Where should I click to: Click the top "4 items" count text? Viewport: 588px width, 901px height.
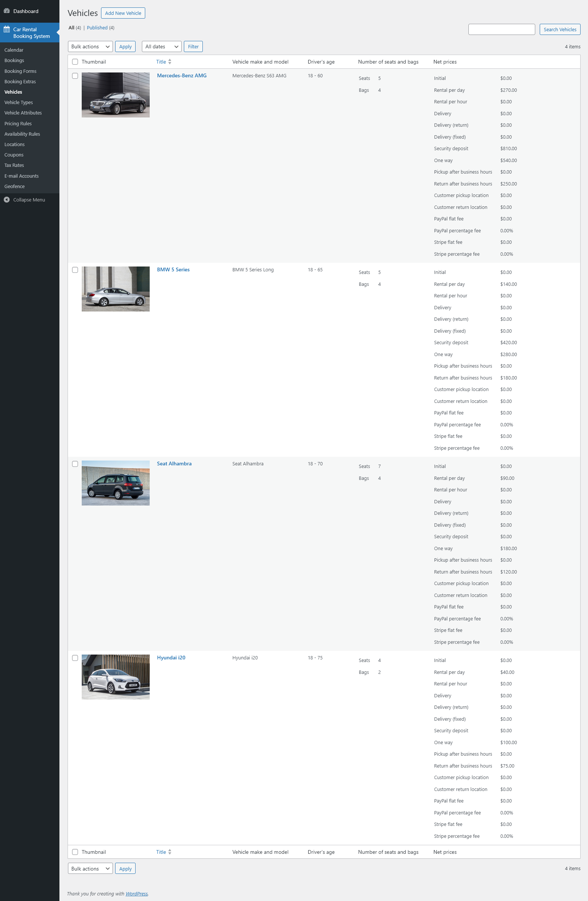point(572,46)
